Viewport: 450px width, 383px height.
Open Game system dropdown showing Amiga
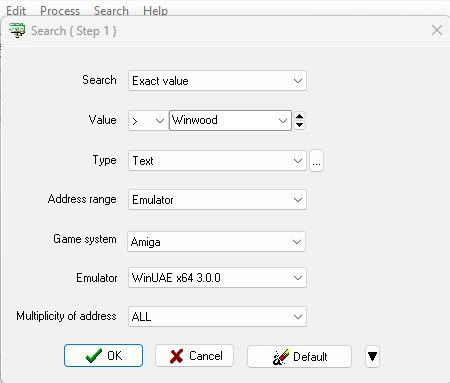pyautogui.click(x=216, y=242)
